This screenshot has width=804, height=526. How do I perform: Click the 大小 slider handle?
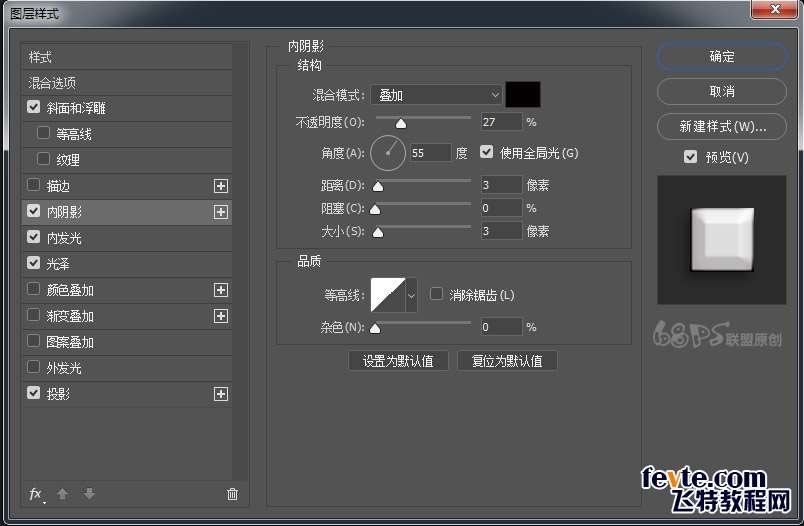coord(378,233)
